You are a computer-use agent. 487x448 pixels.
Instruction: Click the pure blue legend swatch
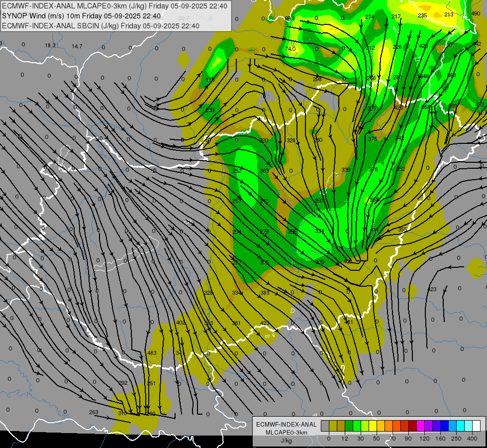tap(444, 426)
